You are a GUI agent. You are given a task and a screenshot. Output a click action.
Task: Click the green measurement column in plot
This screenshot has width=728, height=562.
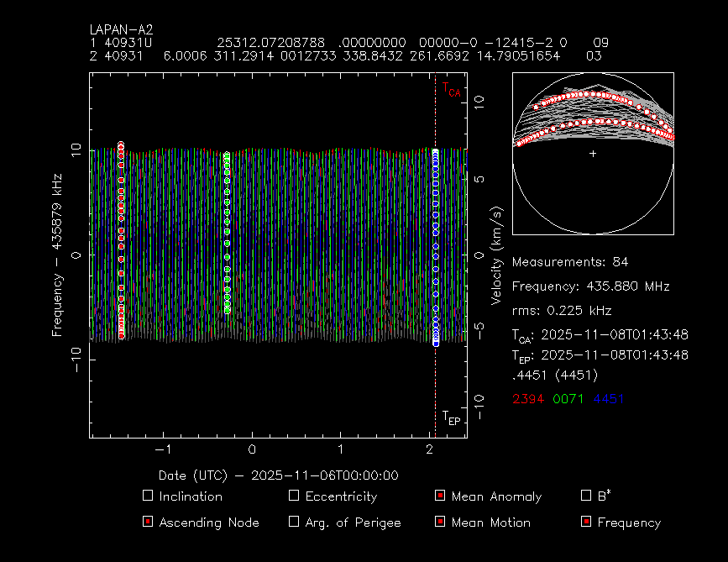[x=227, y=234]
